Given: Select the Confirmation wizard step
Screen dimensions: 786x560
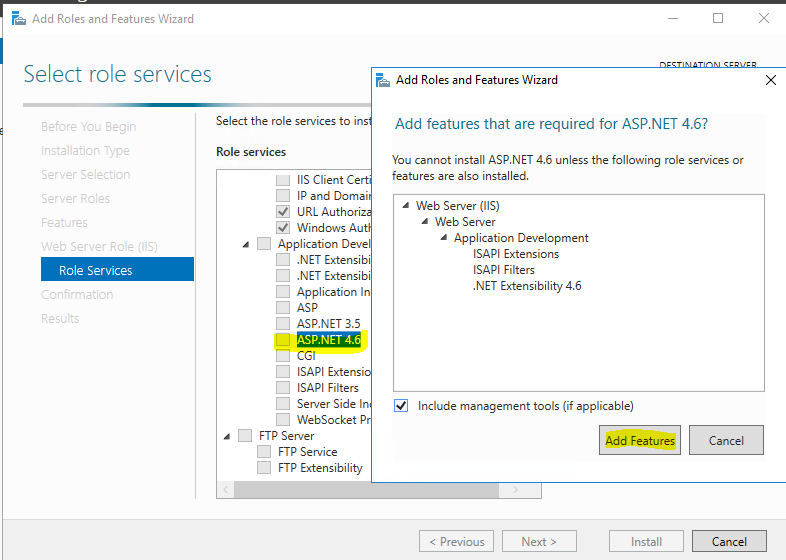Looking at the screenshot, I should (x=77, y=294).
